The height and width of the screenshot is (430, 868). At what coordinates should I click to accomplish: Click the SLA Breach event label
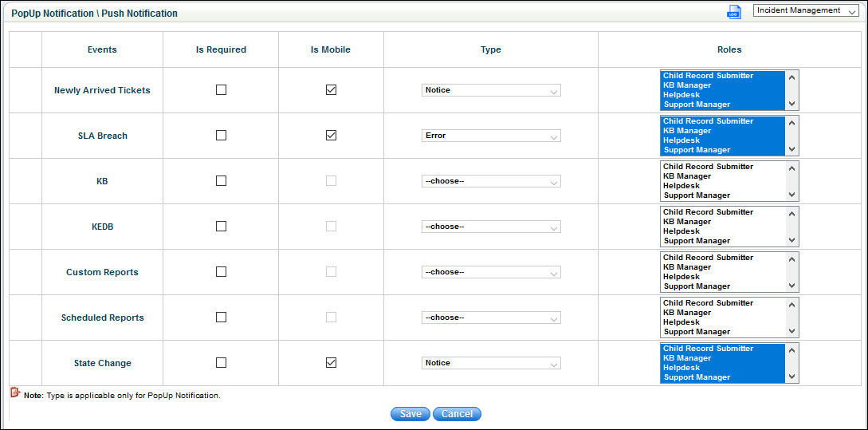pyautogui.click(x=102, y=136)
